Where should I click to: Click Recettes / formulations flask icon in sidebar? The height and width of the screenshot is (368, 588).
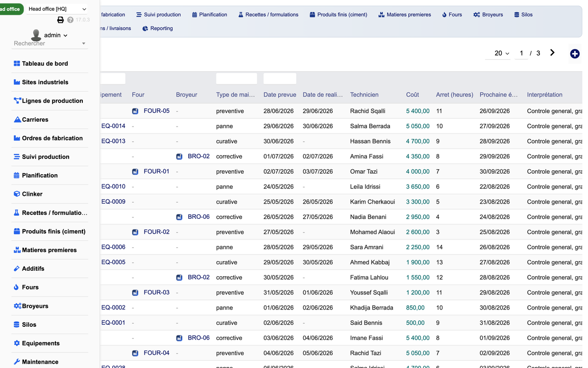pos(17,213)
